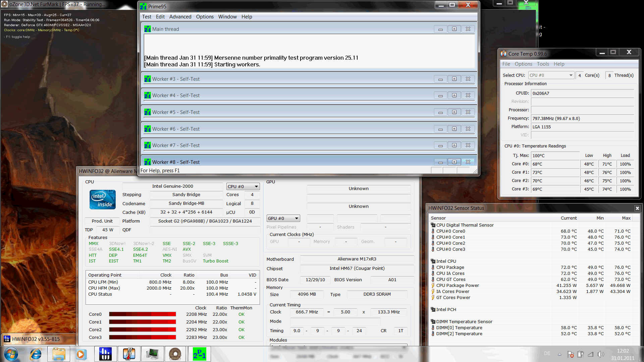Image resolution: width=644 pixels, height=362 pixels.
Task: Open Windows Start orb
Action: click(11, 354)
